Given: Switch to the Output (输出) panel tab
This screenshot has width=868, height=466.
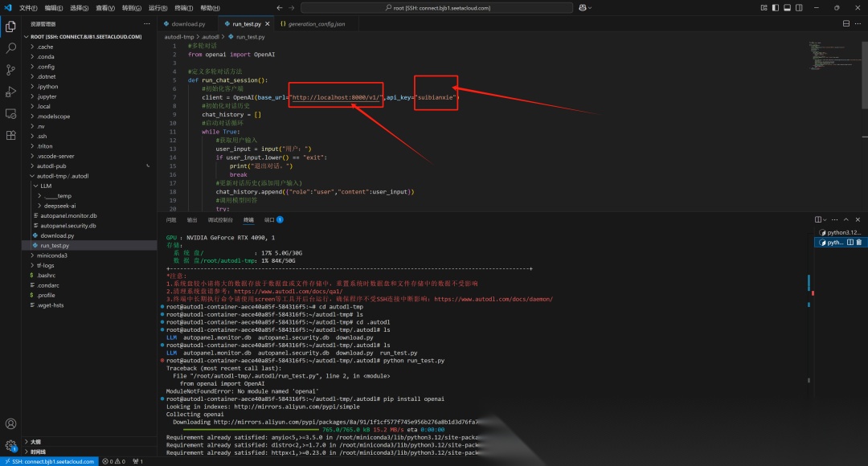Looking at the screenshot, I should point(191,219).
